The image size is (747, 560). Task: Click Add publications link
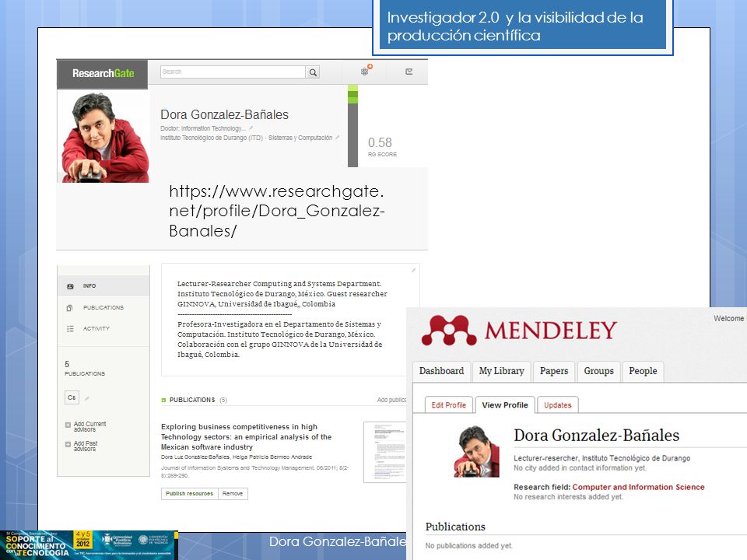coord(391,400)
